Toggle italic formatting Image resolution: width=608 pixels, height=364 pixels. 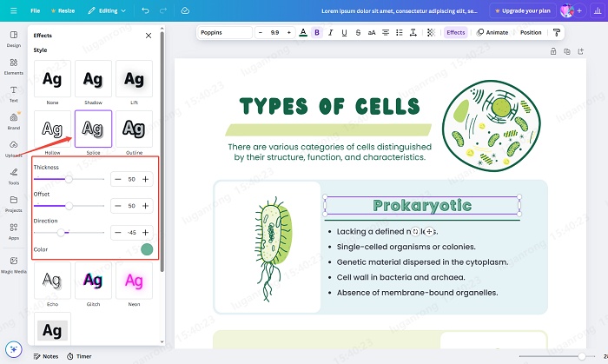tap(331, 32)
